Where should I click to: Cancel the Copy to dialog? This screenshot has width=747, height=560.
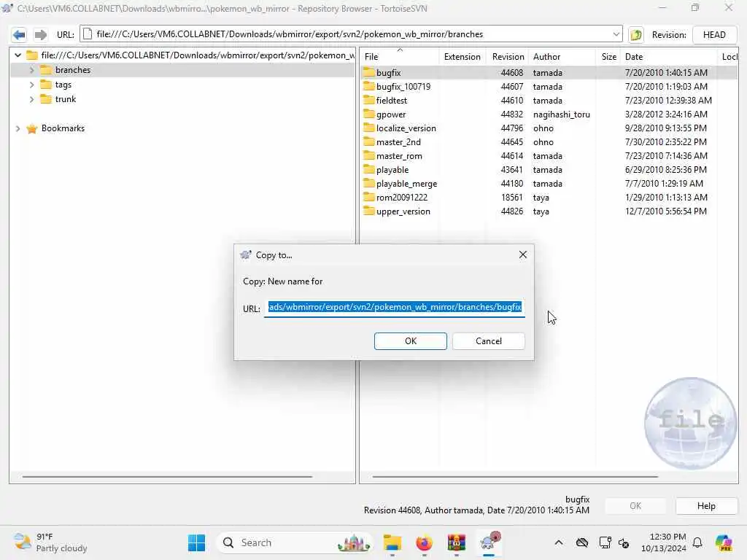click(488, 341)
